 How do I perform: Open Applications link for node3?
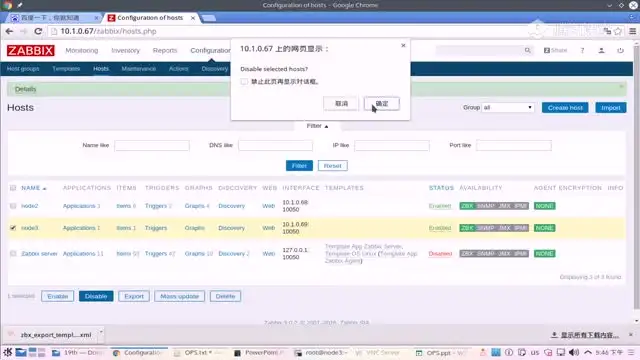click(x=79, y=228)
